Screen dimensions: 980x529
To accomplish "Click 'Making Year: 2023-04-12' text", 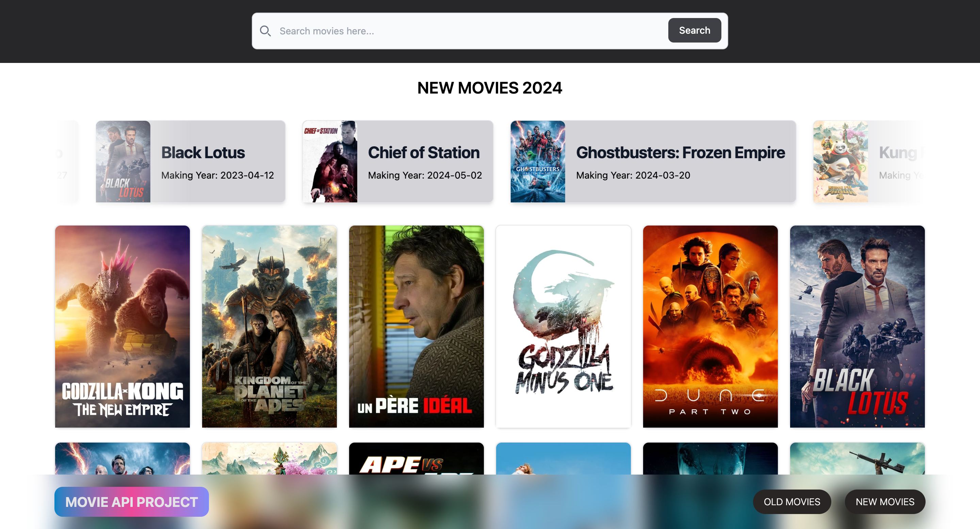I will click(x=218, y=175).
